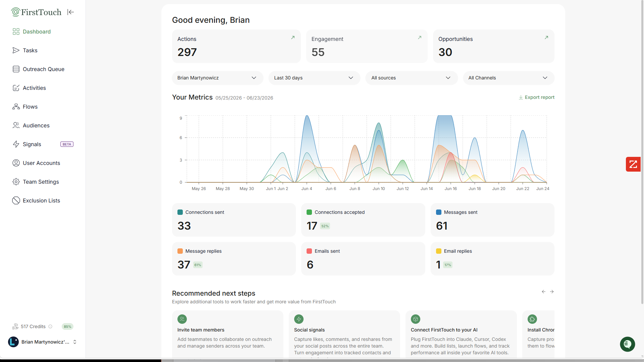Open the Outreach Queue
Screen dimensions: 644x362
[x=43, y=69]
